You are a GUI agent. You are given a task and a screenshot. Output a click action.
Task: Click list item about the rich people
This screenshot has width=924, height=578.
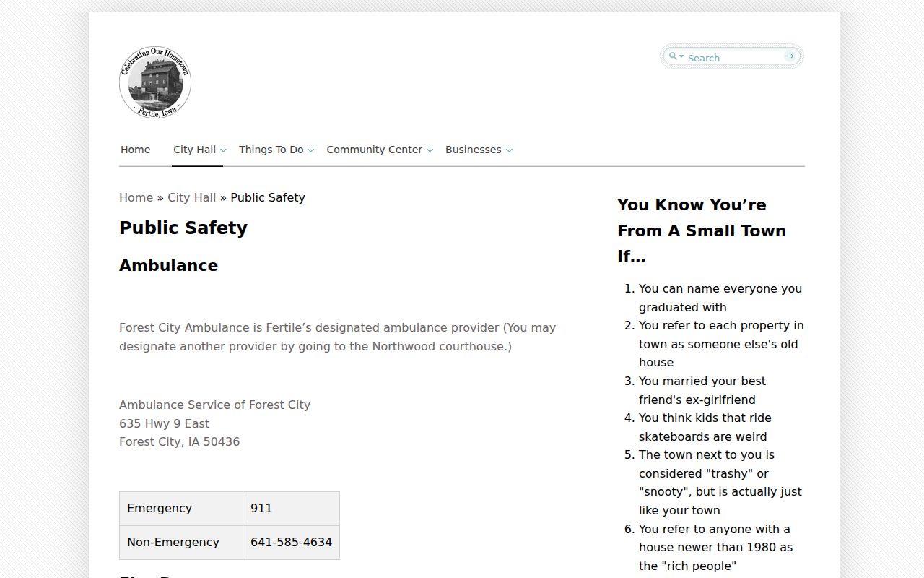pyautogui.click(x=716, y=548)
